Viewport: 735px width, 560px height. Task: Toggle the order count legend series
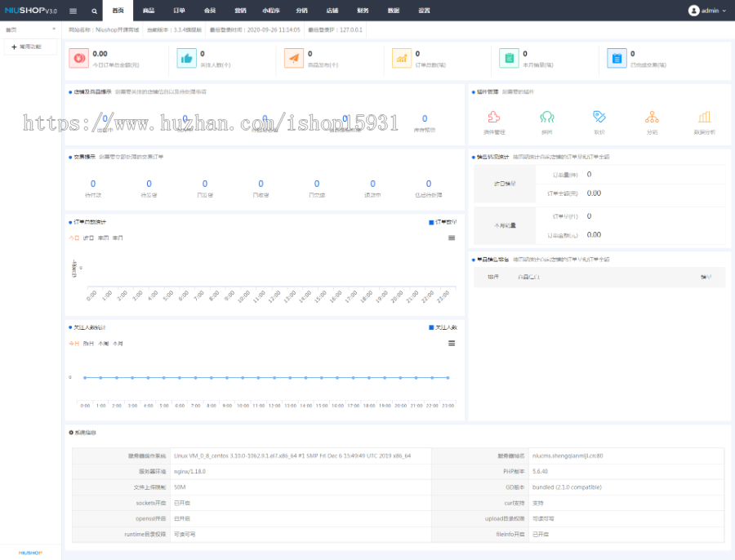[443, 222]
